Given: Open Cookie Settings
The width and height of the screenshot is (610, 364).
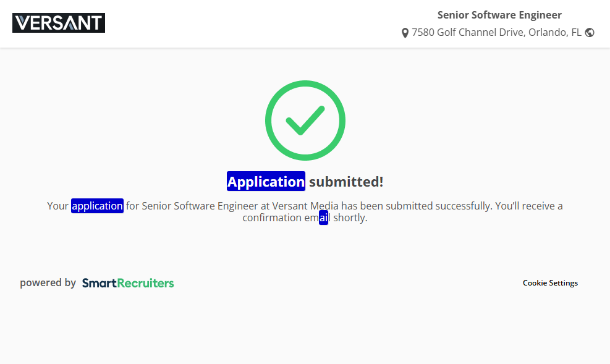Looking at the screenshot, I should coord(550,283).
